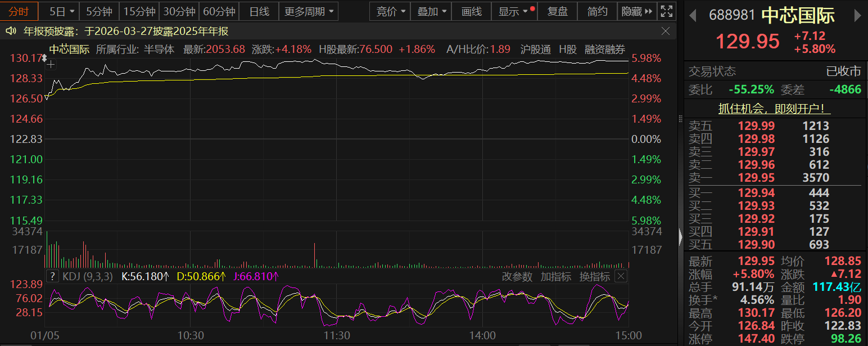Switch to 简约 simple view mode
This screenshot has width=868, height=346.
coord(597,11)
